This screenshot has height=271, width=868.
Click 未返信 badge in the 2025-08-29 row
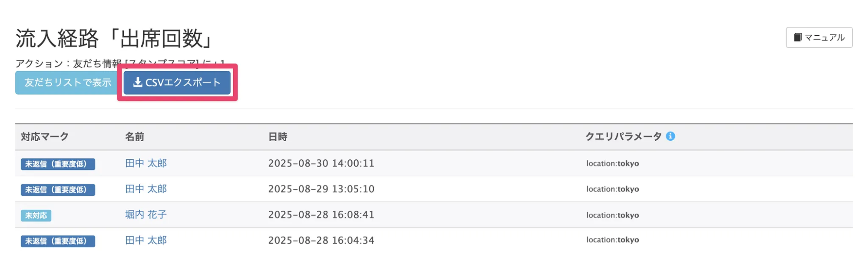click(x=58, y=190)
